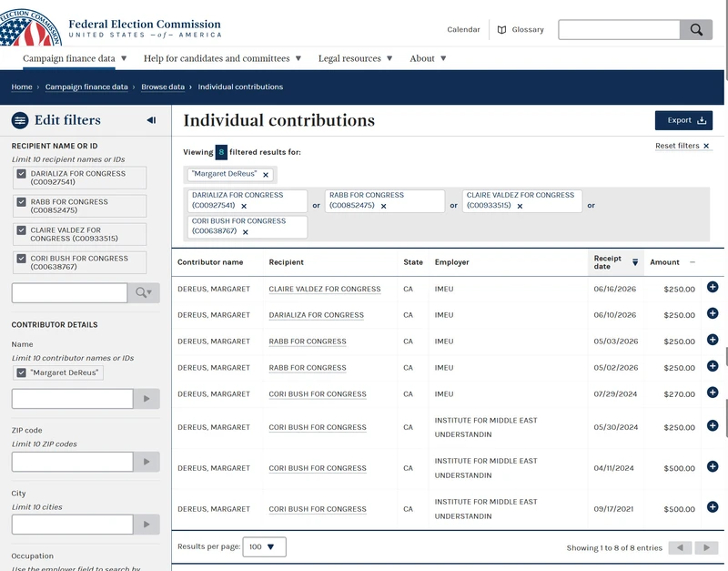This screenshot has width=728, height=571.
Task: Click the Export button
Action: (x=683, y=120)
